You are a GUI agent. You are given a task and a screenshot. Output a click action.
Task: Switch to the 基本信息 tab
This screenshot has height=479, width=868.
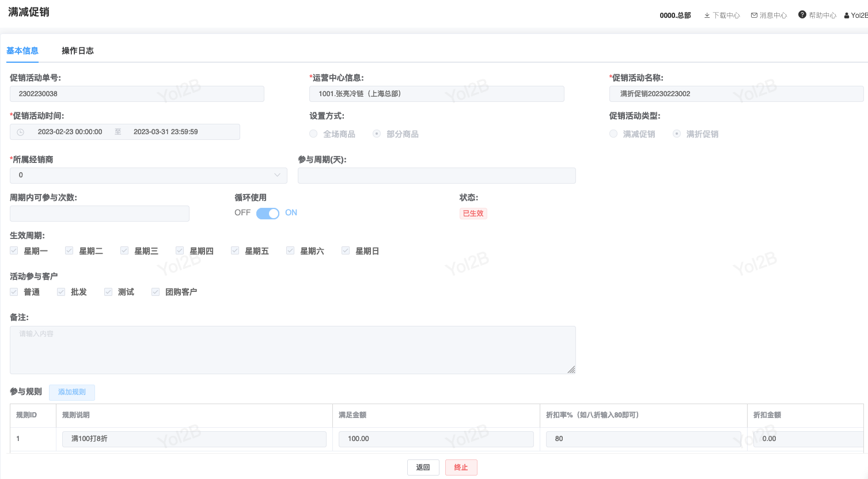tap(22, 51)
